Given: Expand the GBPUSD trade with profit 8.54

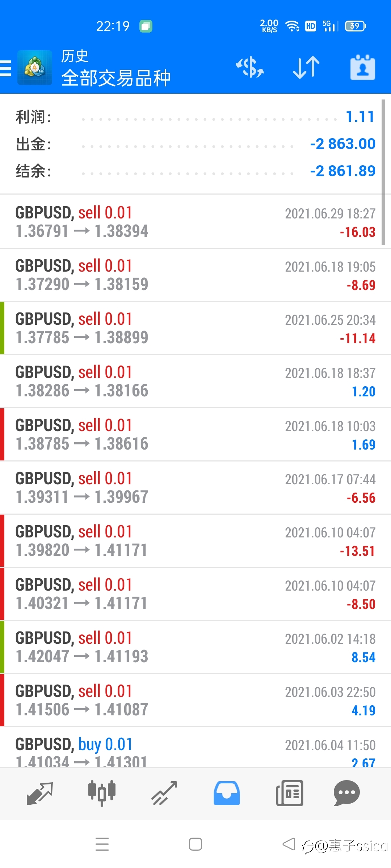Looking at the screenshot, I should point(195,647).
